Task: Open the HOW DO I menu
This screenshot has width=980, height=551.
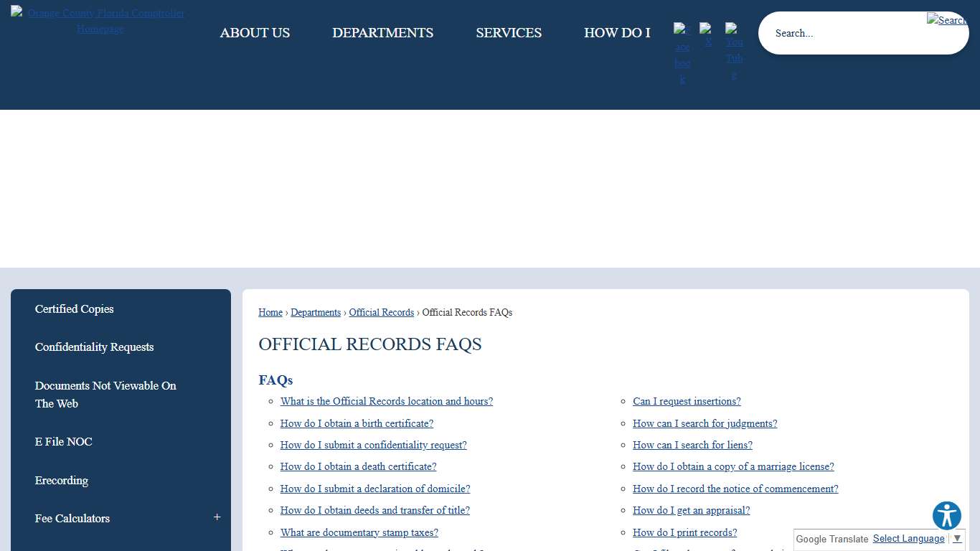Action: (x=617, y=33)
